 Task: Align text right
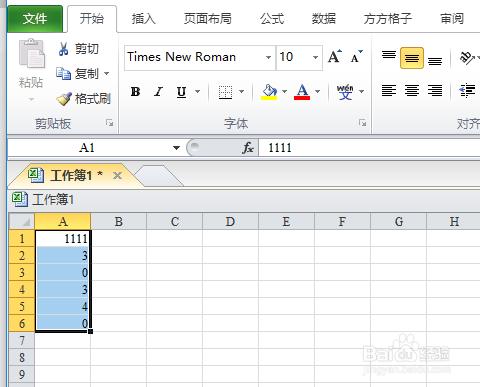435,91
